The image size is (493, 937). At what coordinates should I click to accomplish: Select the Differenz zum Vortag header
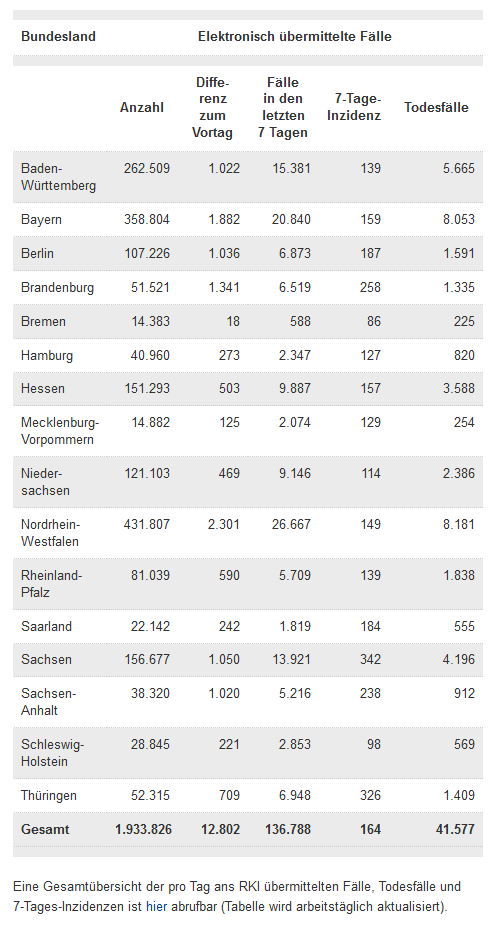(212, 108)
